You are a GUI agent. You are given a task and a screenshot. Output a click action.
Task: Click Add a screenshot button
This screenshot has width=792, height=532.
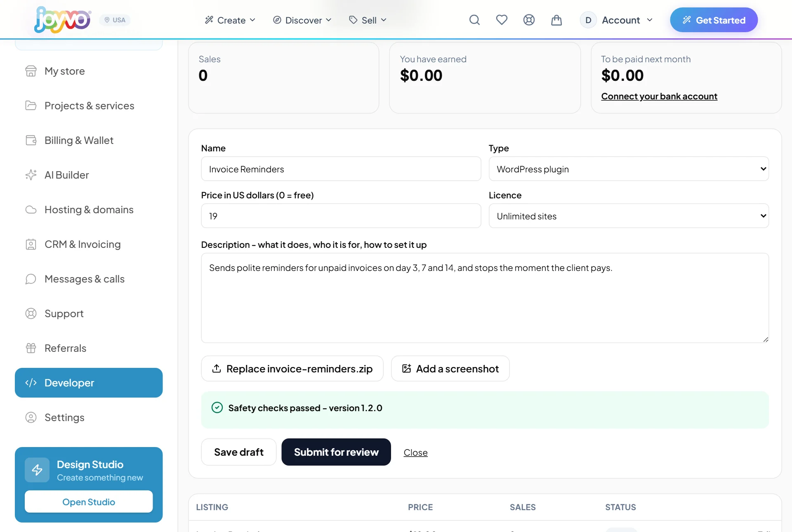(x=450, y=368)
